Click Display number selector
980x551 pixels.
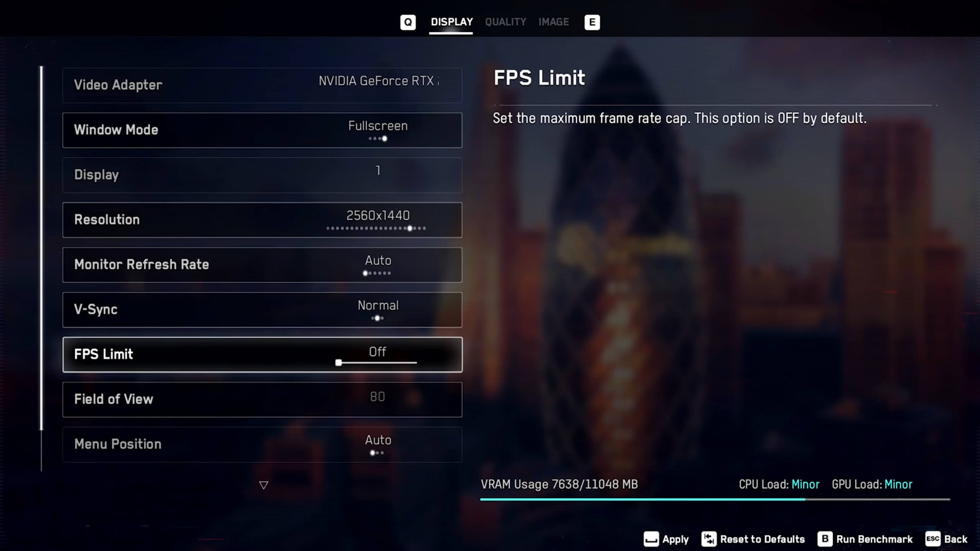[377, 175]
